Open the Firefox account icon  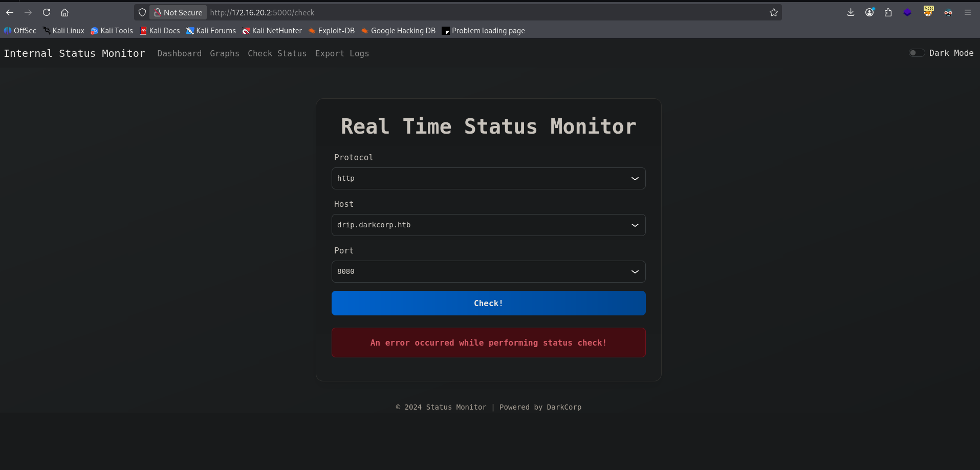coord(869,12)
